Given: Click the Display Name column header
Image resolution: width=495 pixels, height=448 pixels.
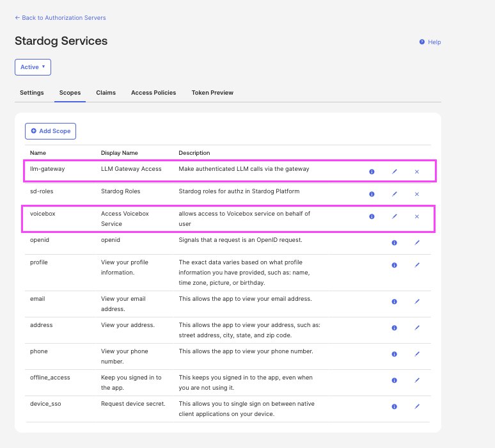Looking at the screenshot, I should coord(120,153).
